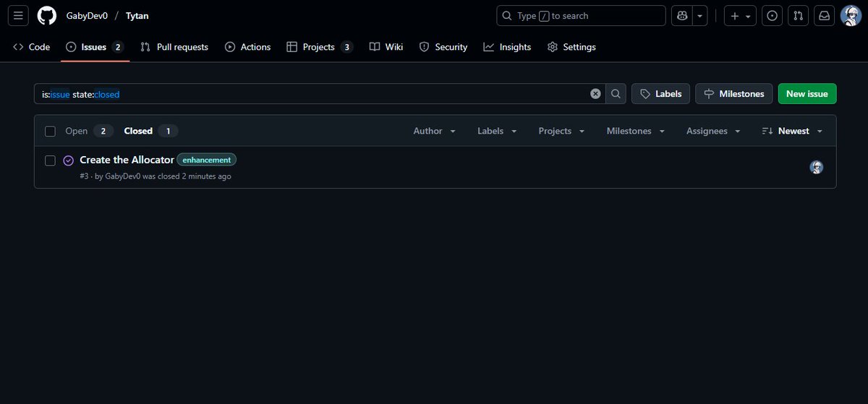Click in the 'Type / to search' field
Image resolution: width=868 pixels, height=404 pixels.
[x=581, y=16]
